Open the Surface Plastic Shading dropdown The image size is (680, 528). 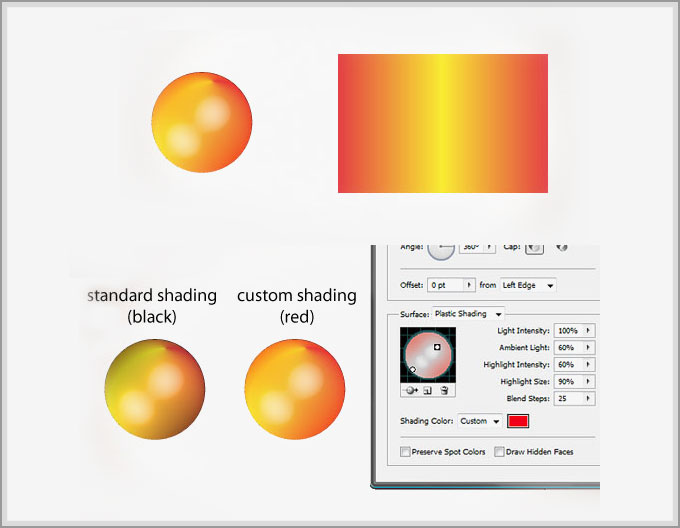tap(468, 314)
